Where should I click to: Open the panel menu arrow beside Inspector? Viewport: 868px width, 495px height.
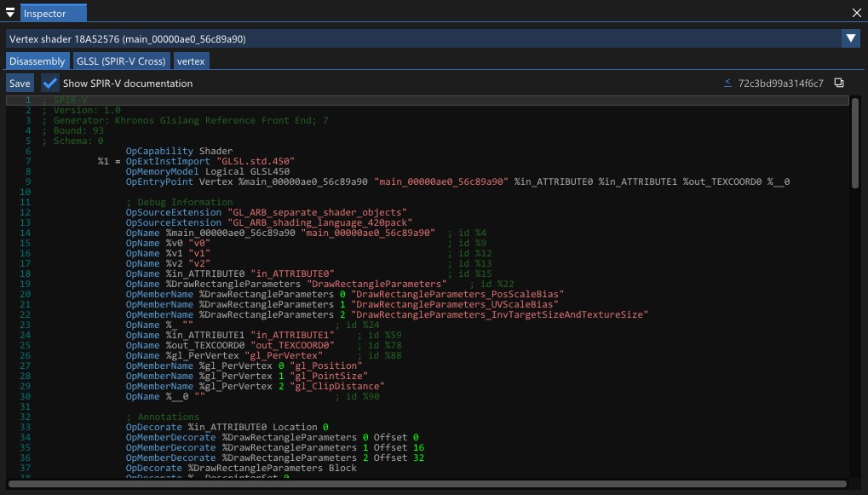(10, 13)
